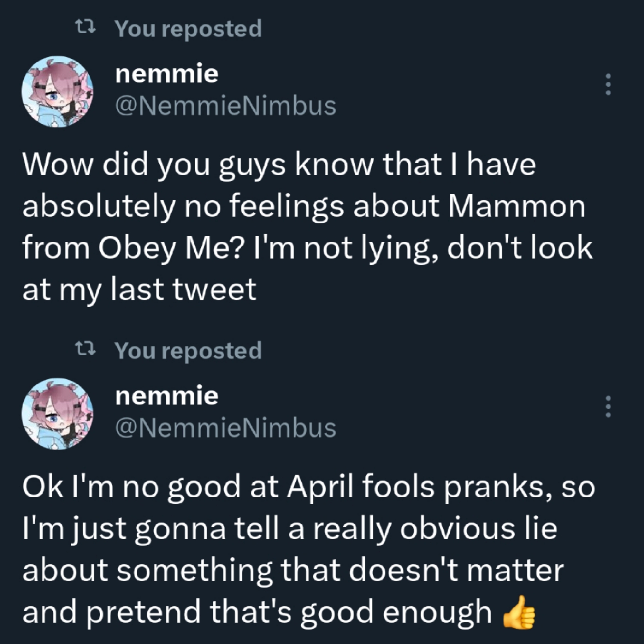Open the tweet starting 'Ok I'm no good'

[x=300, y=550]
